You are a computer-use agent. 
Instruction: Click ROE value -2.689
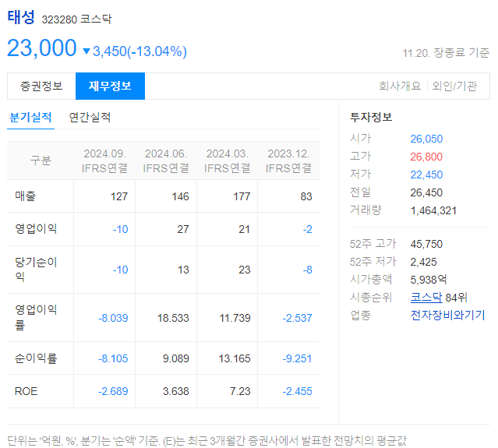click(x=113, y=391)
